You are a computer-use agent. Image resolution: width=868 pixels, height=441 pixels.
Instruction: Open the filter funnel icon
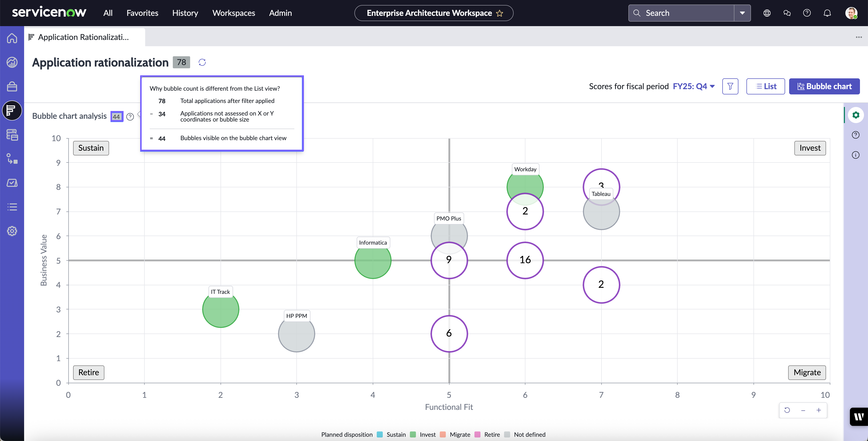tap(730, 86)
